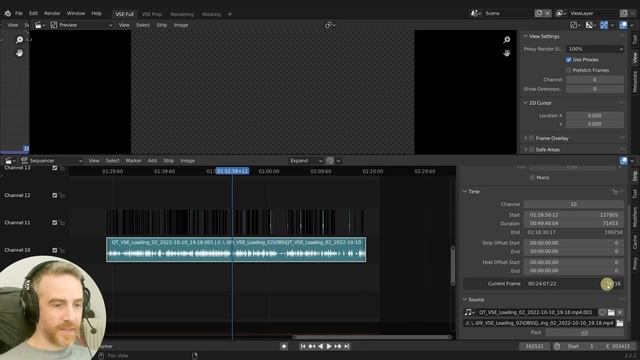Viewport: 640px width, 360px height.
Task: Click the add view layer icon
Action: [x=624, y=13]
